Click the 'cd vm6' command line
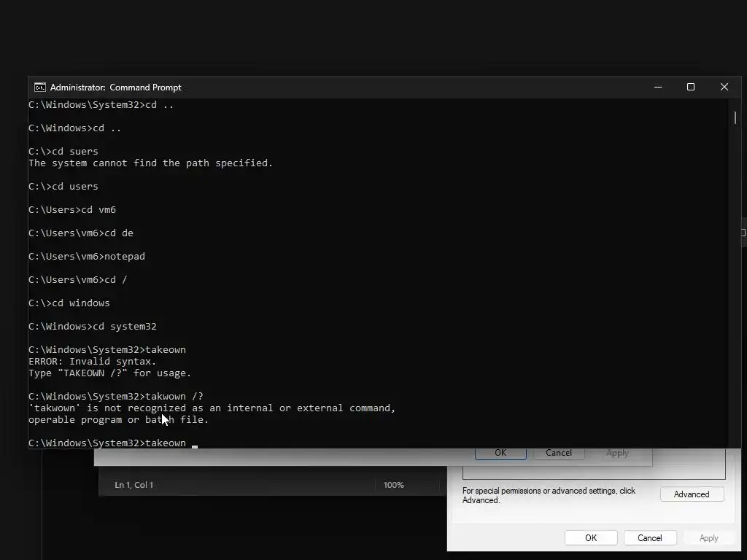Viewport: 747px width, 560px height. pos(72,209)
